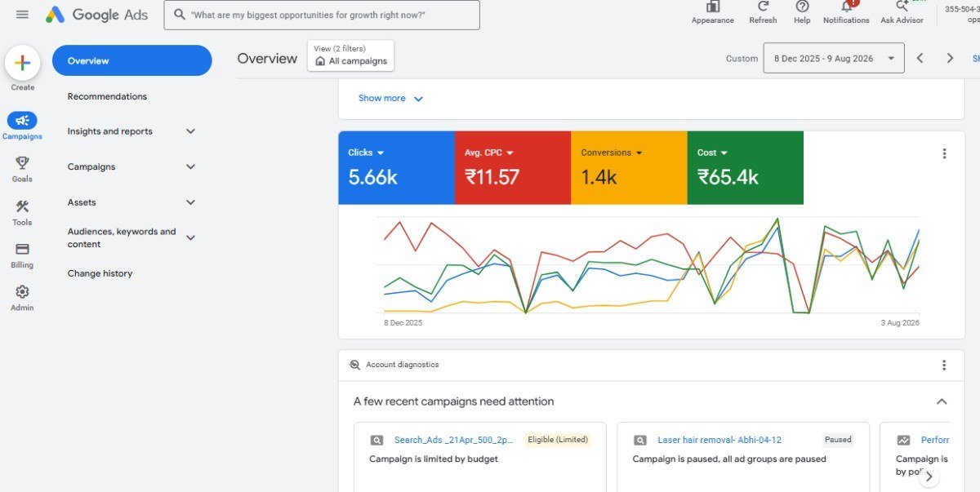Click the Account diagnostics icon
980x492 pixels.
tap(354, 365)
